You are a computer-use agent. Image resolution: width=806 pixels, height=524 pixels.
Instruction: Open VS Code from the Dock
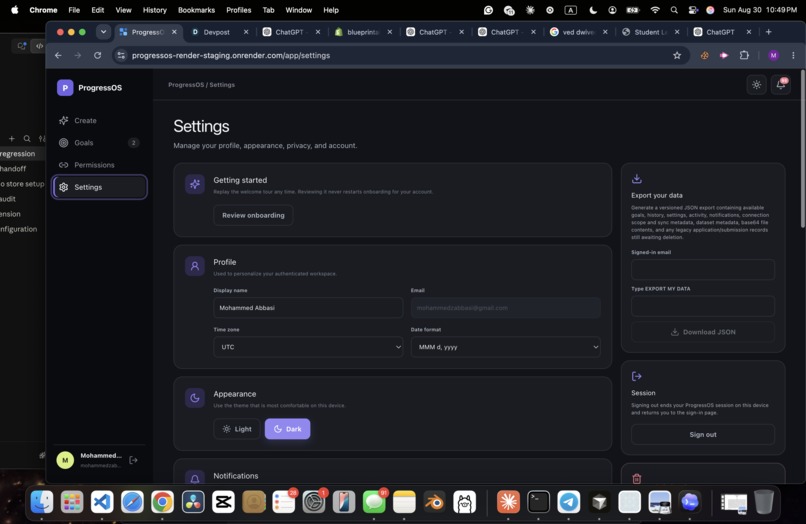pos(102,502)
